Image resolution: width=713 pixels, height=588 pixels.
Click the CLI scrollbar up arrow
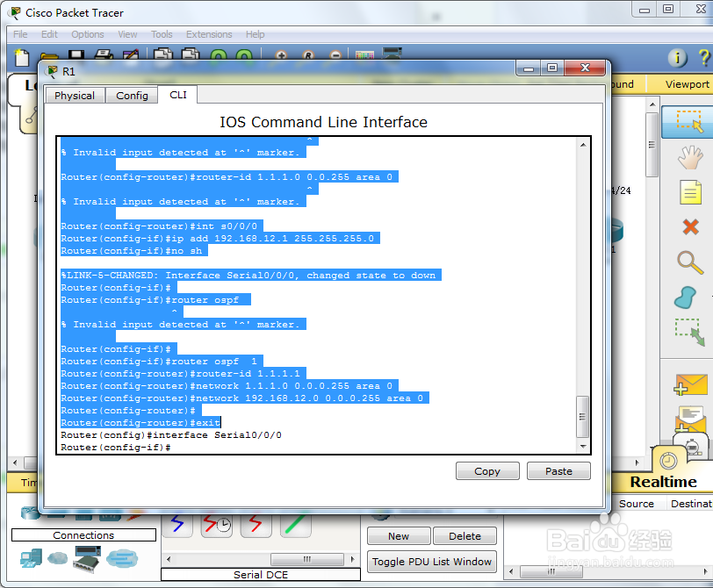[x=583, y=145]
